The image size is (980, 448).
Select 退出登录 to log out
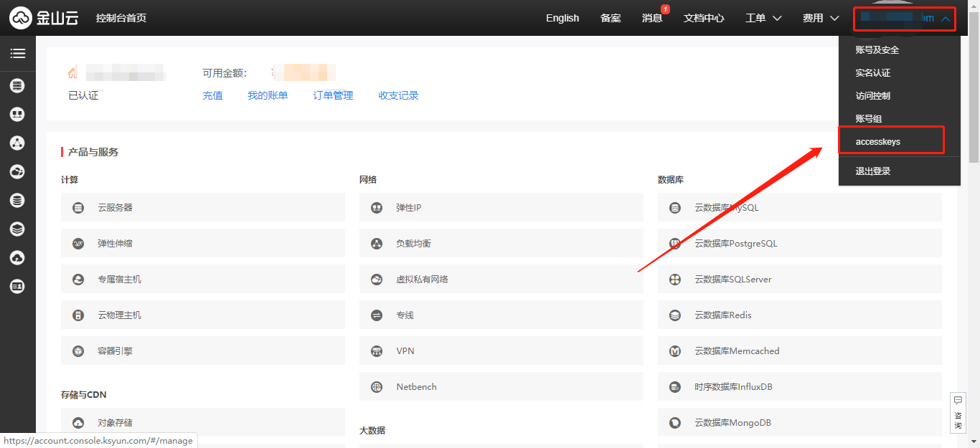[x=873, y=171]
